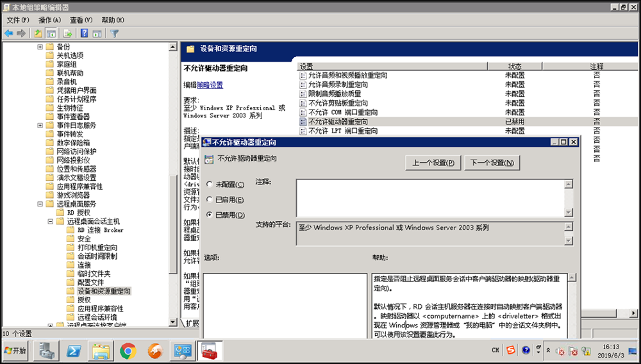Open the 操作(A) menu
The image size is (641, 364).
pos(49,21)
